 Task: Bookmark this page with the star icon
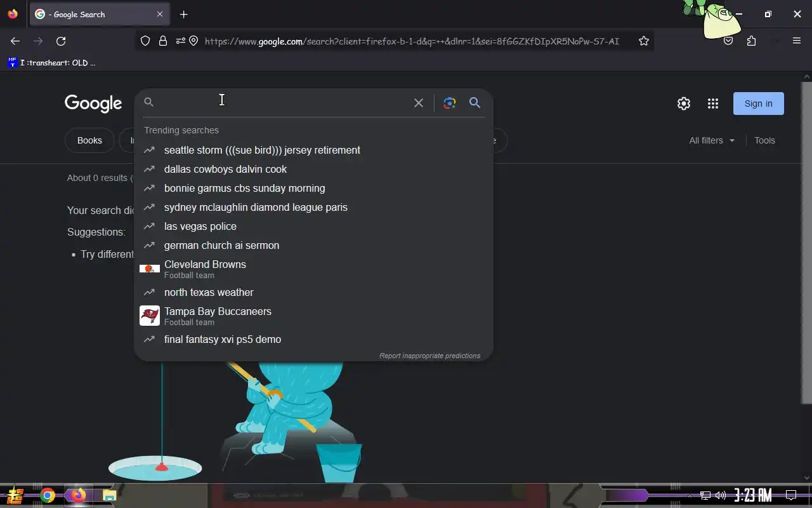pyautogui.click(x=644, y=41)
